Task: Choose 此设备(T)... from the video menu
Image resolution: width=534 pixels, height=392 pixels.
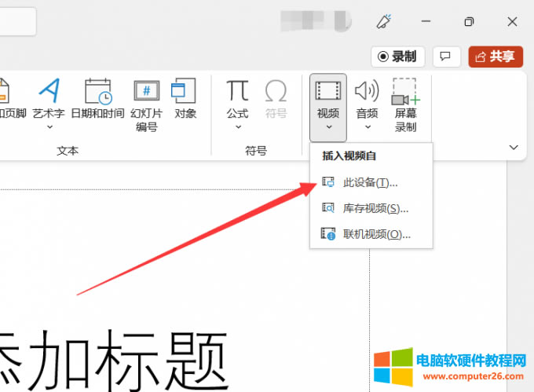Action: click(x=371, y=182)
